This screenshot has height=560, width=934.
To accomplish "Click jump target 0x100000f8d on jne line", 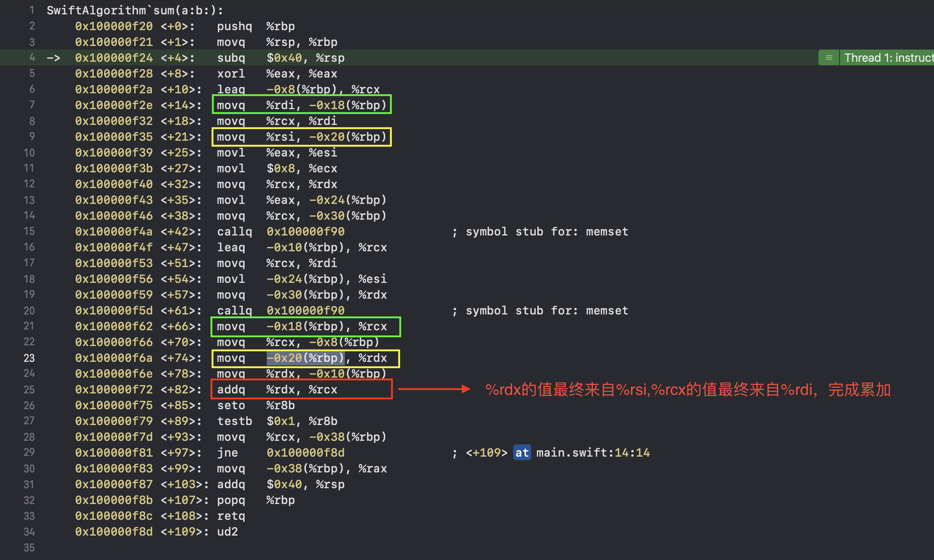I will click(x=305, y=453).
